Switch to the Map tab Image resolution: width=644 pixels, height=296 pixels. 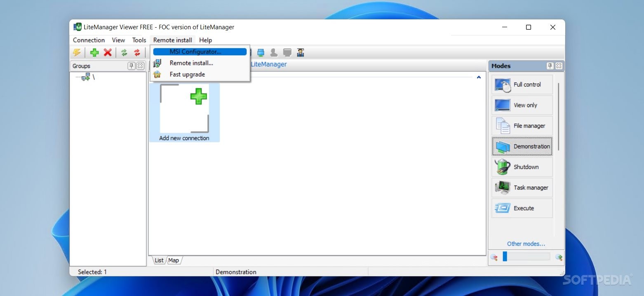174,260
